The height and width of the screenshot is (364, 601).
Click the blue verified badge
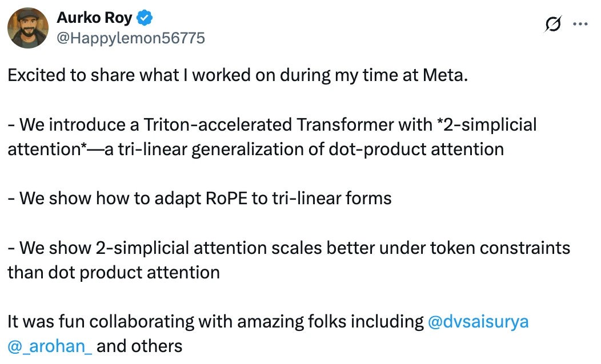click(146, 18)
